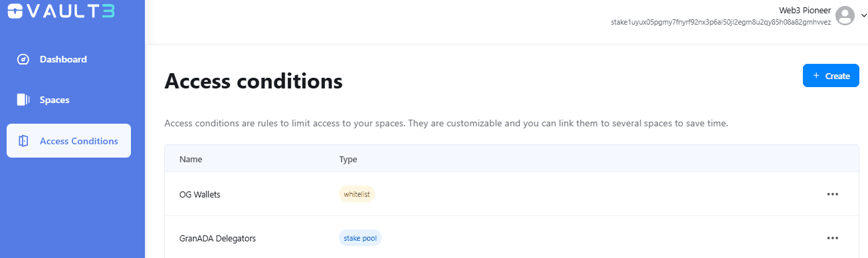
Task: Open the GranADA Delegators row options menu
Action: coord(833,237)
